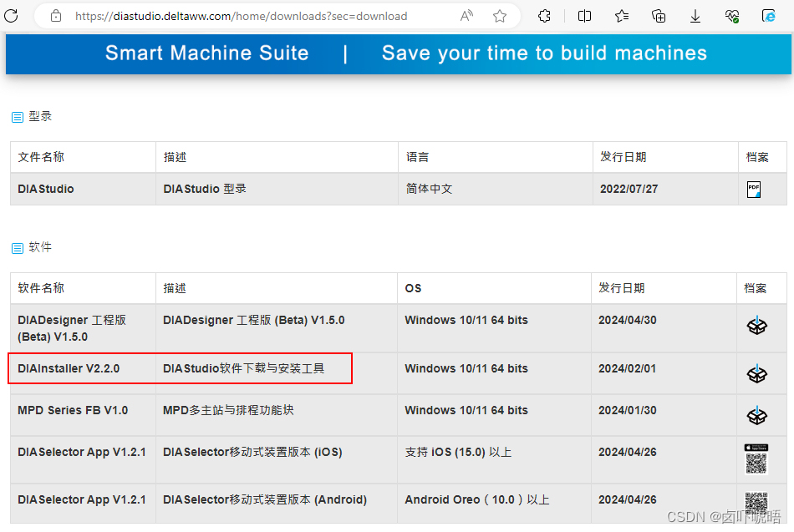View site security info via lock icon
This screenshot has width=794, height=532.
55,15
